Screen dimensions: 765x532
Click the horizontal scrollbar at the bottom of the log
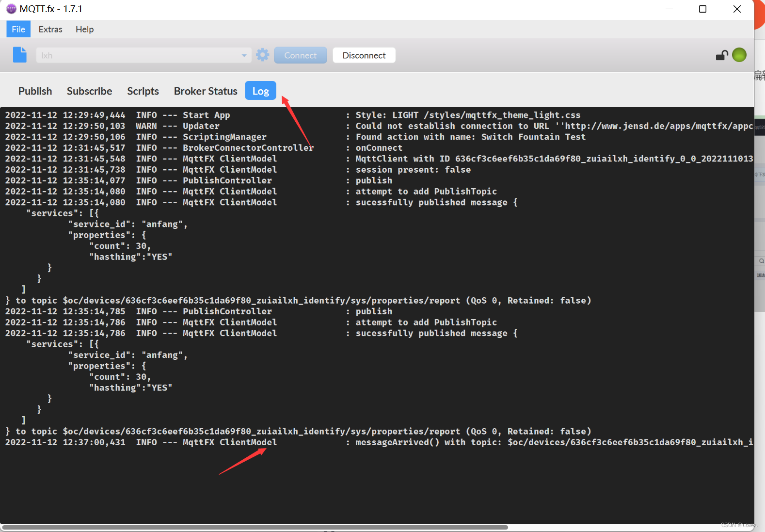(x=255, y=527)
